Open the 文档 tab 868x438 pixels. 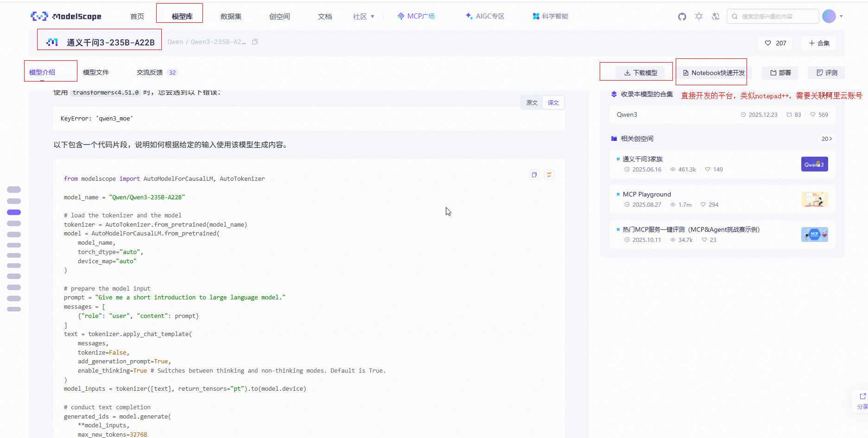(325, 17)
